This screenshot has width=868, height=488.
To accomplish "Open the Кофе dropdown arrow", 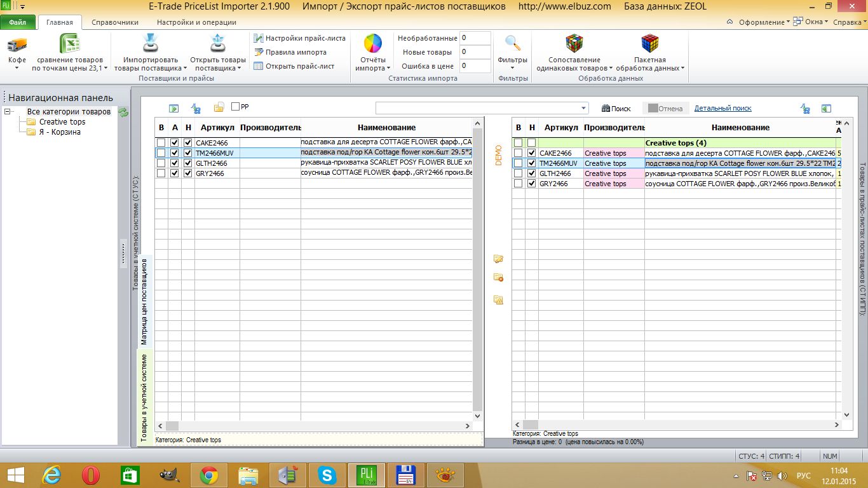I will 17,67.
